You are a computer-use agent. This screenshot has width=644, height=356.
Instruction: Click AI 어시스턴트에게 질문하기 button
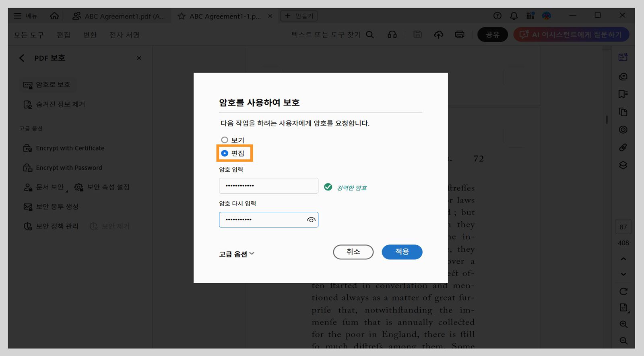tap(571, 35)
